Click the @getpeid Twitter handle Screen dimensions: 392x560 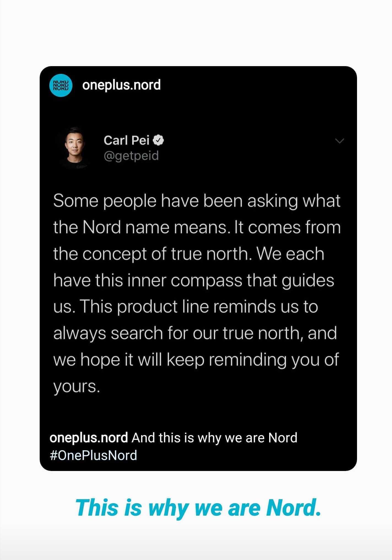click(x=131, y=156)
